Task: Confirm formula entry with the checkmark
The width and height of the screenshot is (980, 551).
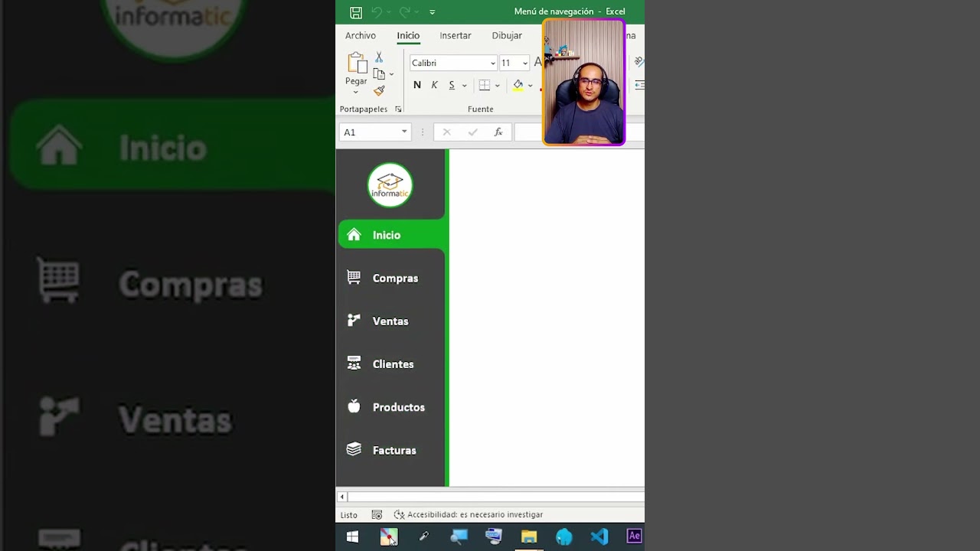Action: [472, 132]
